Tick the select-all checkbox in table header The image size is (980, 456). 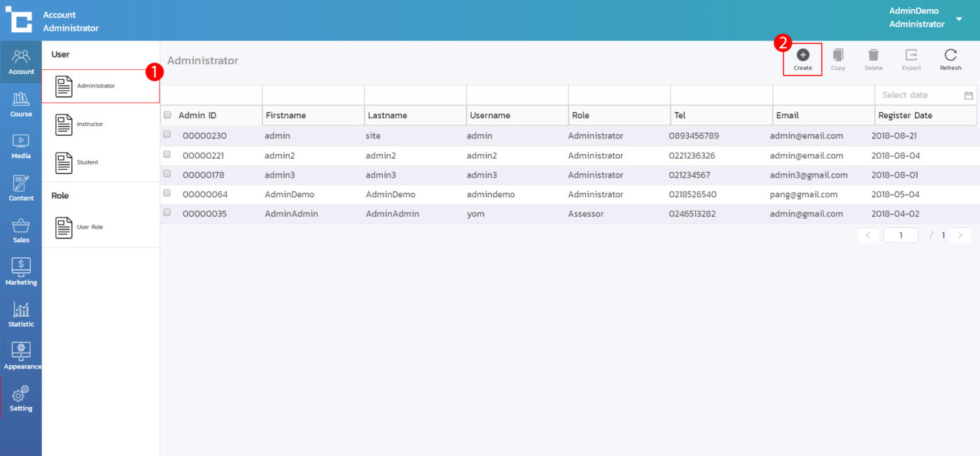click(x=167, y=115)
